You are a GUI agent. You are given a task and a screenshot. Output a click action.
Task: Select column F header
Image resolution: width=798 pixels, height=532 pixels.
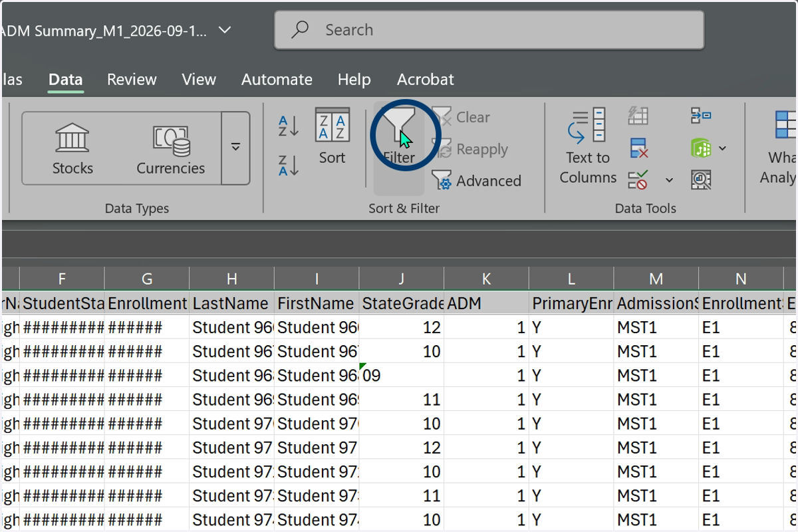(x=62, y=279)
